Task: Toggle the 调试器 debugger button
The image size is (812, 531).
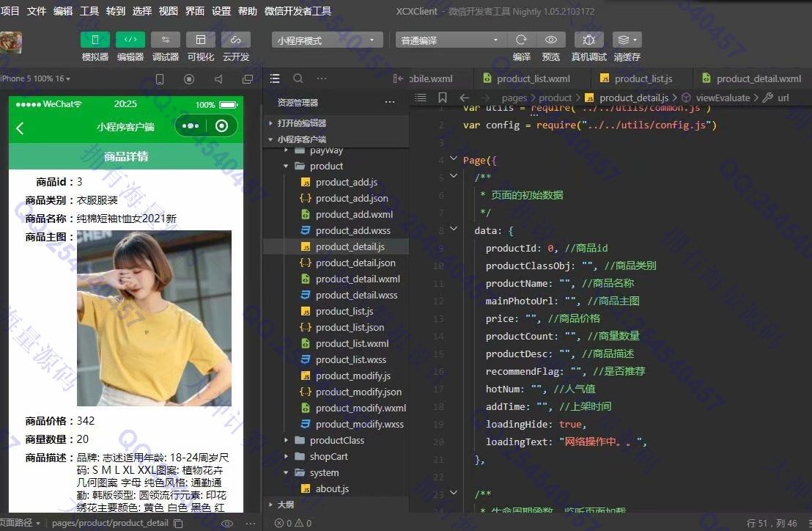Action: pyautogui.click(x=165, y=40)
